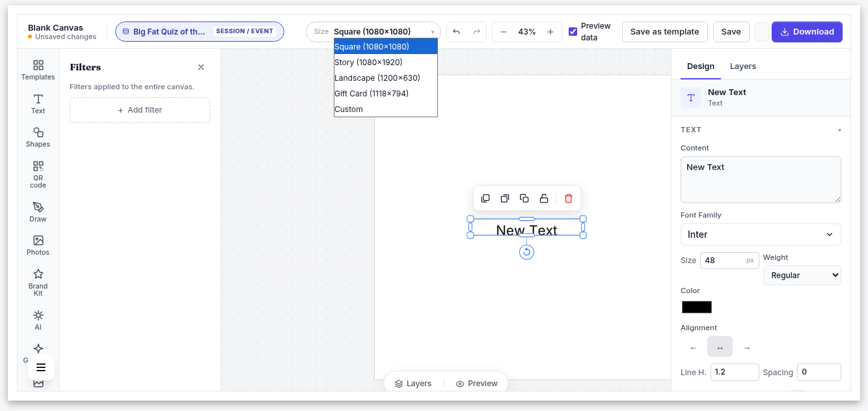Viewport: 868px width, 411px height.
Task: Redo the last action
Action: (x=476, y=32)
